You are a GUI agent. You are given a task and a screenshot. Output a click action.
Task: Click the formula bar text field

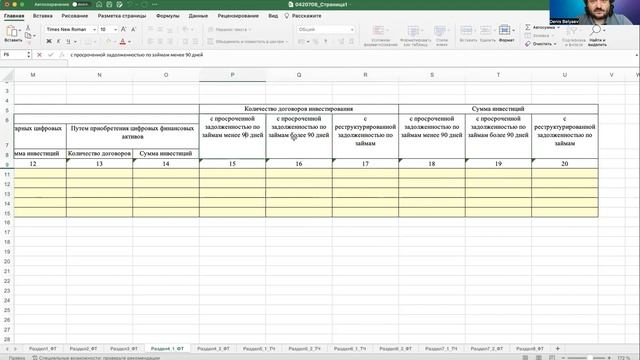pyautogui.click(x=351, y=55)
